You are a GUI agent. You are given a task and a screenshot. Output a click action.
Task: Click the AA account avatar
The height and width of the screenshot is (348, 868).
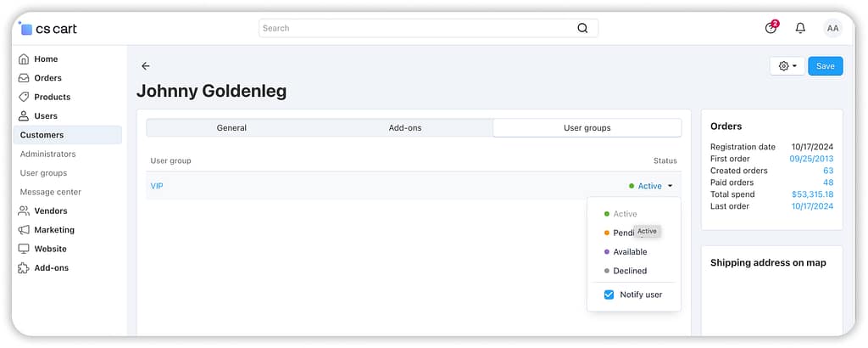click(832, 28)
